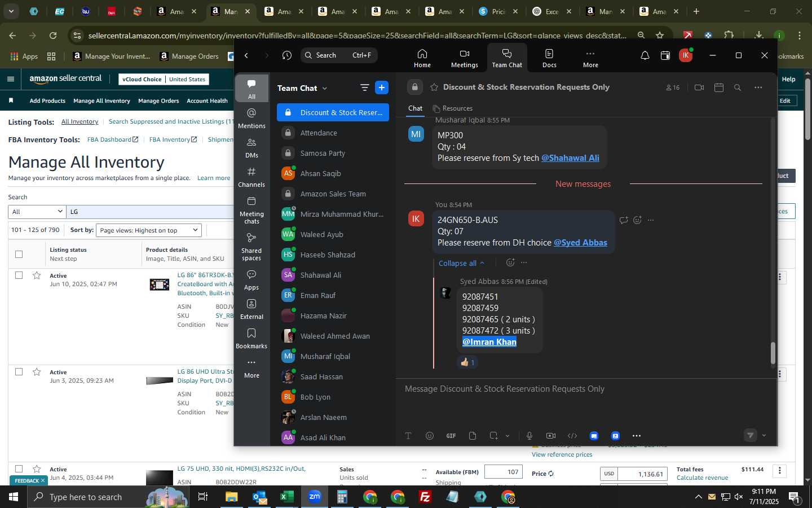Open chat list filter icon
812x508 pixels.
[364, 87]
